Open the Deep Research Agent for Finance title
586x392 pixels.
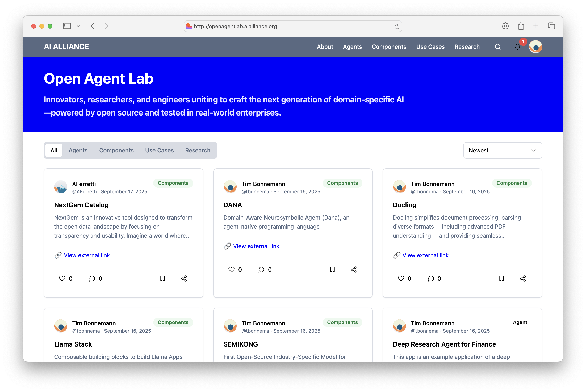pos(444,344)
